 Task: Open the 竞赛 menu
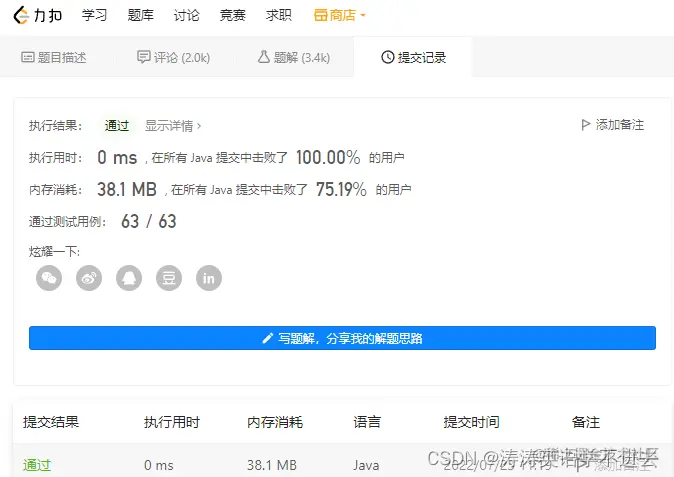pyautogui.click(x=233, y=15)
